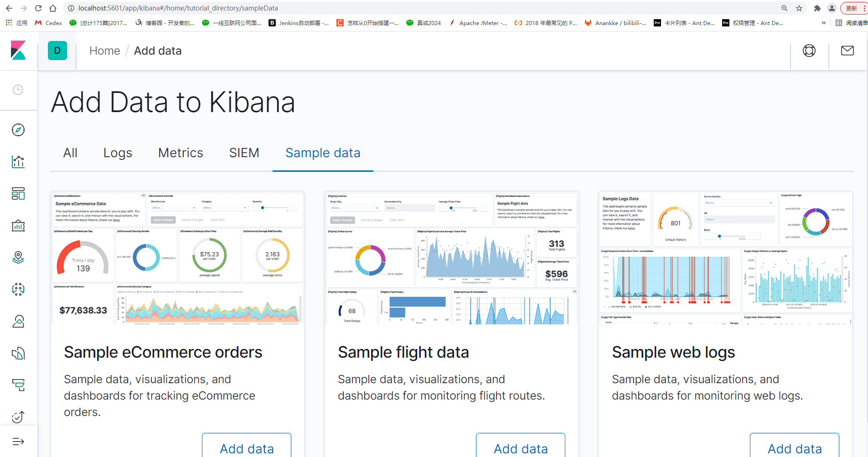Open Visualize chart icon in sidebar
868x457 pixels.
click(18, 162)
